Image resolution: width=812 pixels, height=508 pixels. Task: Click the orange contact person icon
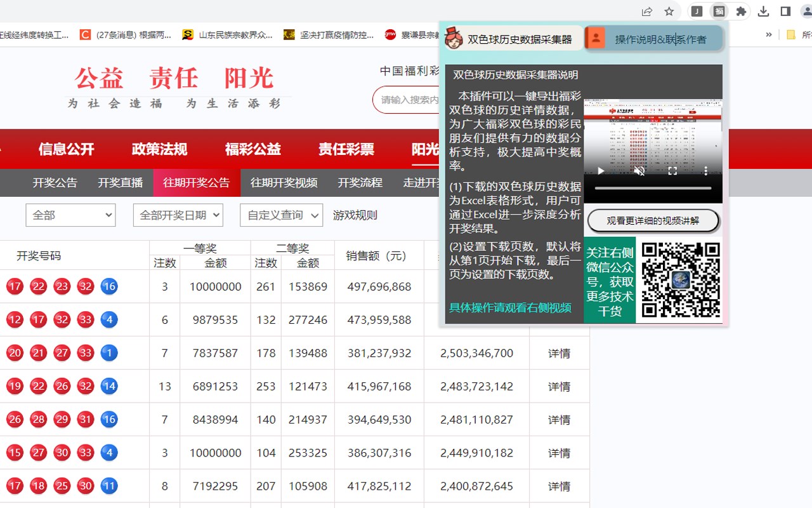[x=595, y=38]
